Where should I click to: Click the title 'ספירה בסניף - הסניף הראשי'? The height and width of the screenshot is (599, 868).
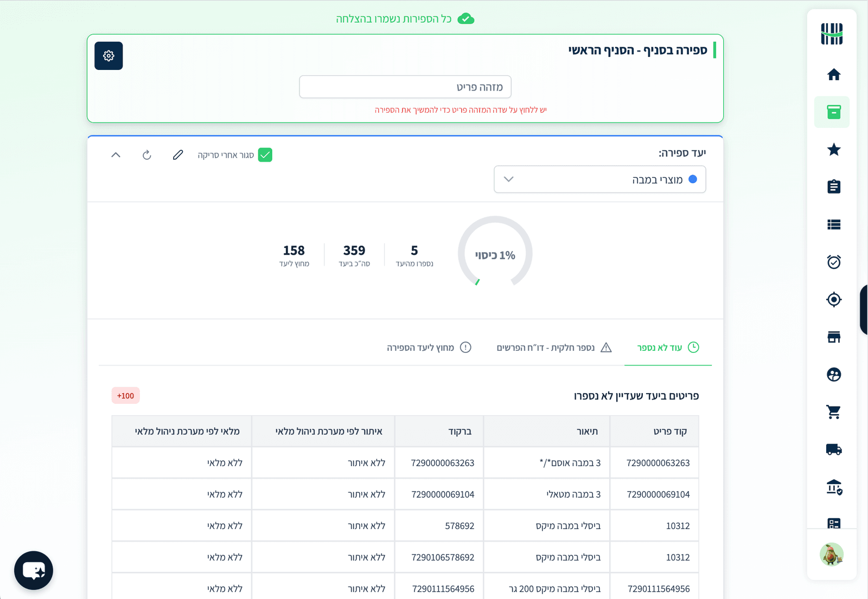pos(638,50)
